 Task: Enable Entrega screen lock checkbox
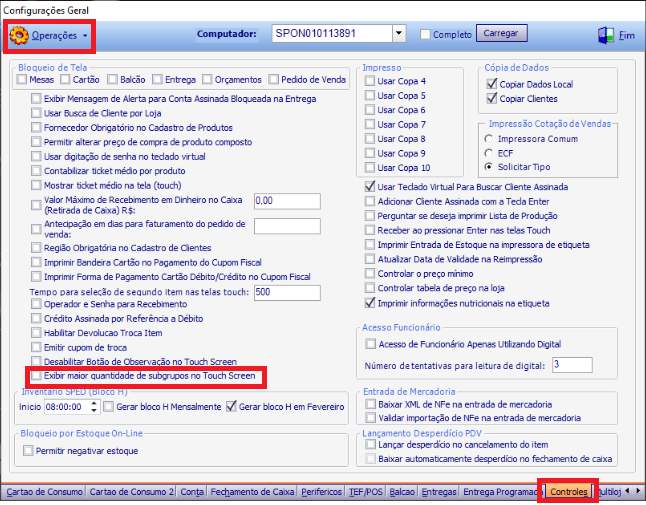pyautogui.click(x=157, y=79)
